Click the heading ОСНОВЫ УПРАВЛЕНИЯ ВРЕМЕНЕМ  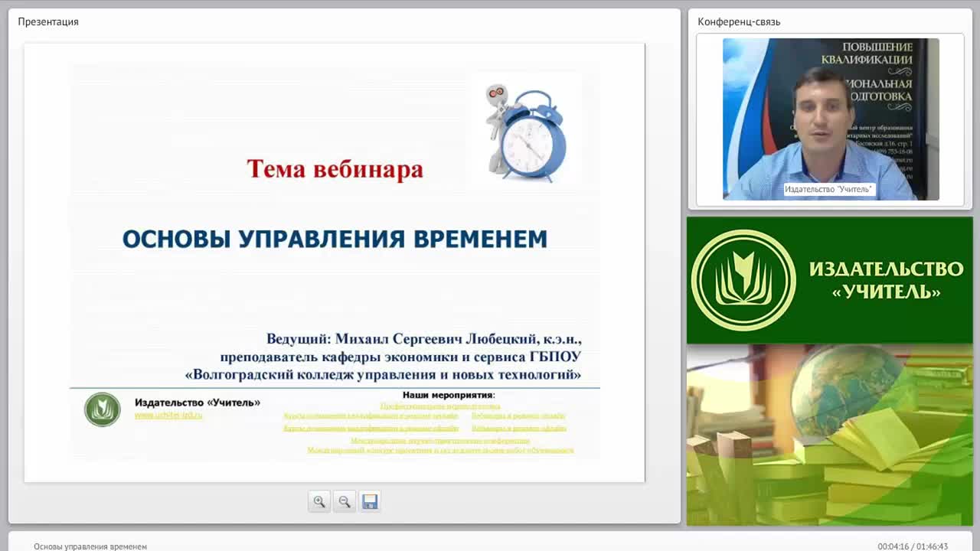335,239
